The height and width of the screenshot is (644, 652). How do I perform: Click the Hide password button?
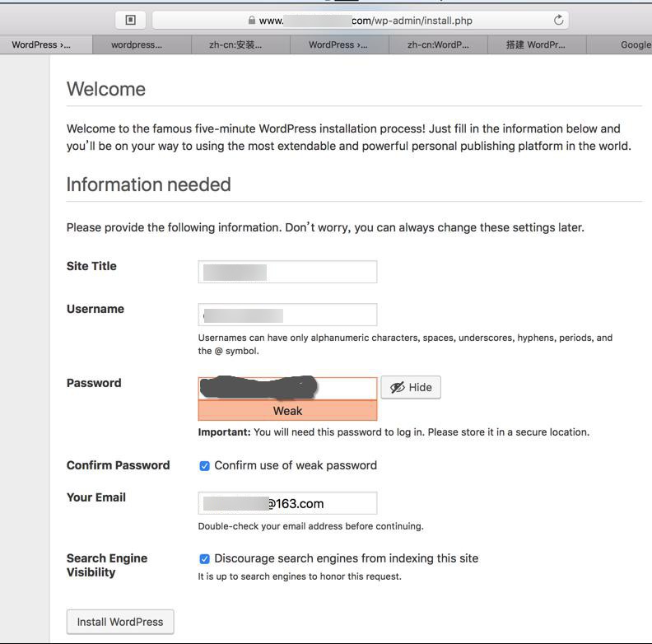tap(411, 387)
